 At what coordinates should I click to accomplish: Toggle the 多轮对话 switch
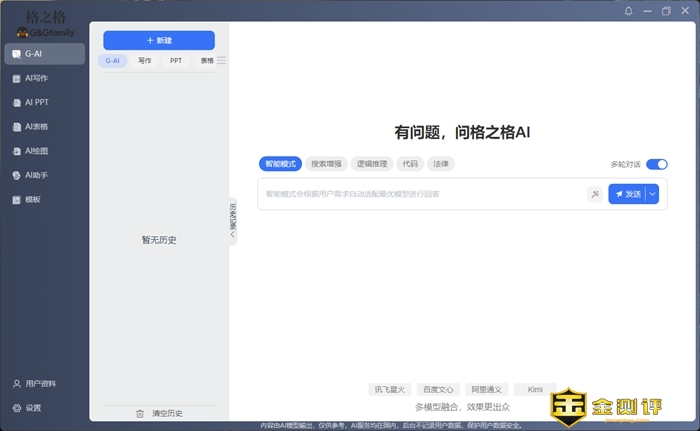pos(656,164)
